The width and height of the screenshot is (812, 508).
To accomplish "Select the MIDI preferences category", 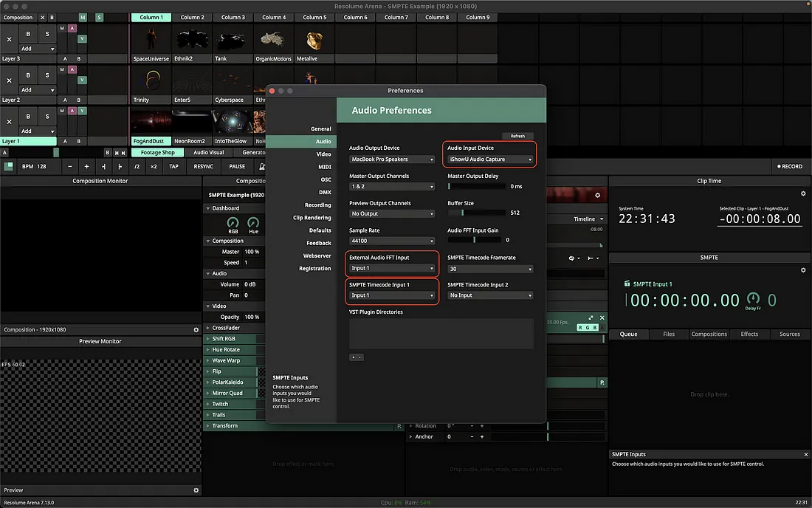I will [x=325, y=167].
